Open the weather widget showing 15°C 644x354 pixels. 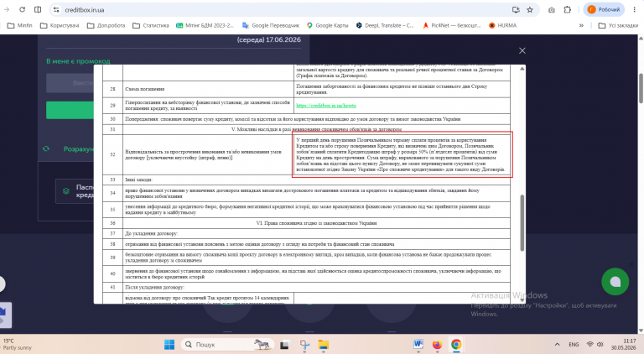18,344
